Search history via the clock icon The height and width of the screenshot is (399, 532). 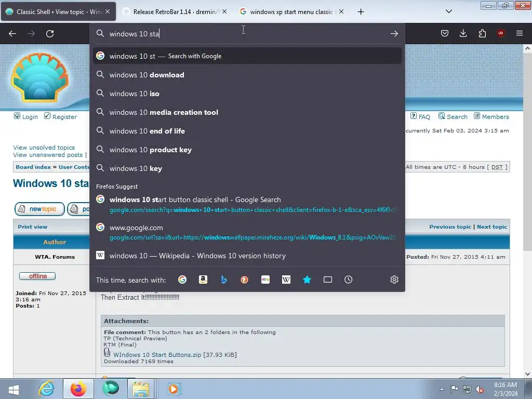pos(349,280)
